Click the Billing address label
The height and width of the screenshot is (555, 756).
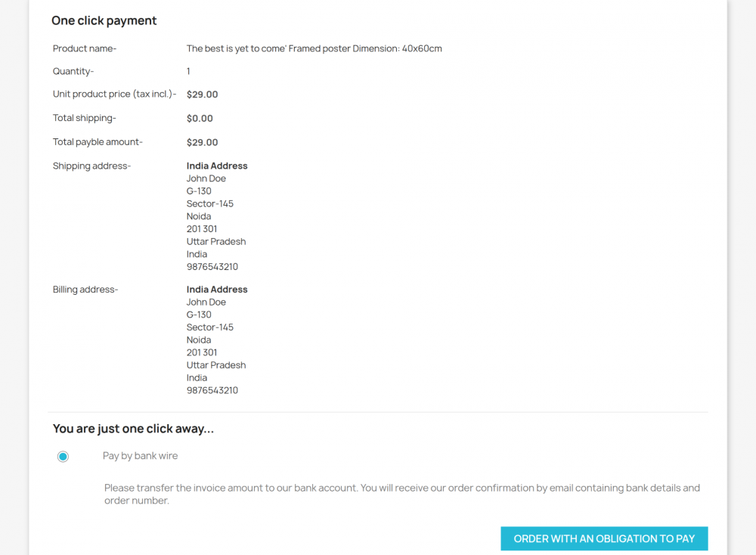(x=85, y=289)
